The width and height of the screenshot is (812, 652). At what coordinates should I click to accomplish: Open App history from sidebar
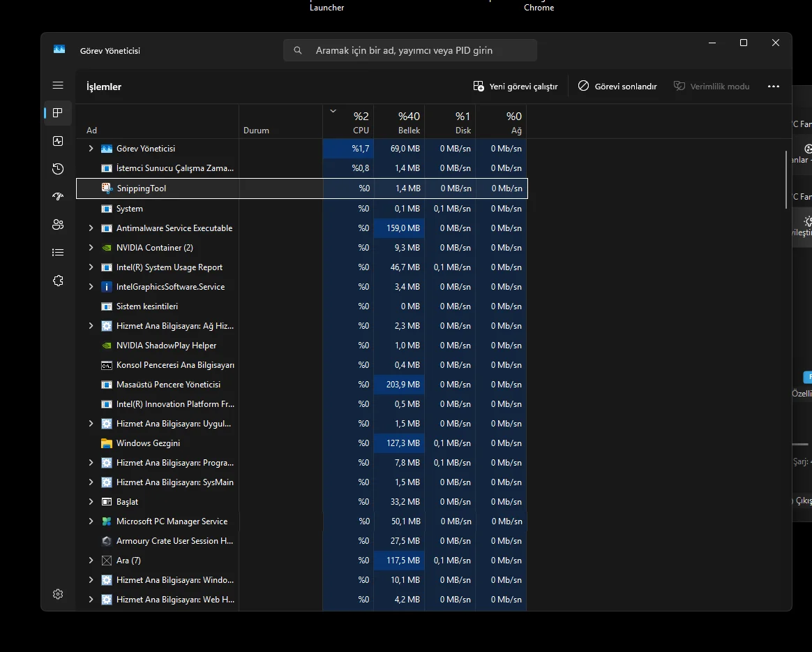click(58, 169)
